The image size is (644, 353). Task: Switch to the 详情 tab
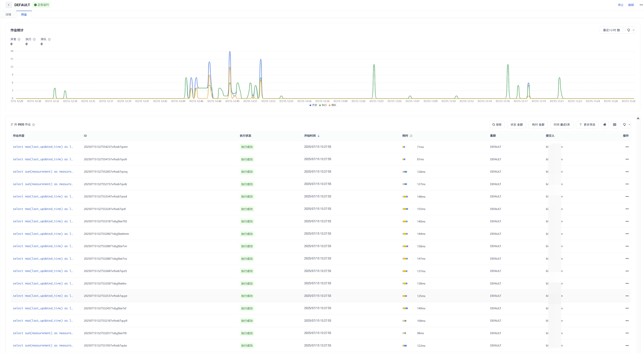(x=8, y=15)
